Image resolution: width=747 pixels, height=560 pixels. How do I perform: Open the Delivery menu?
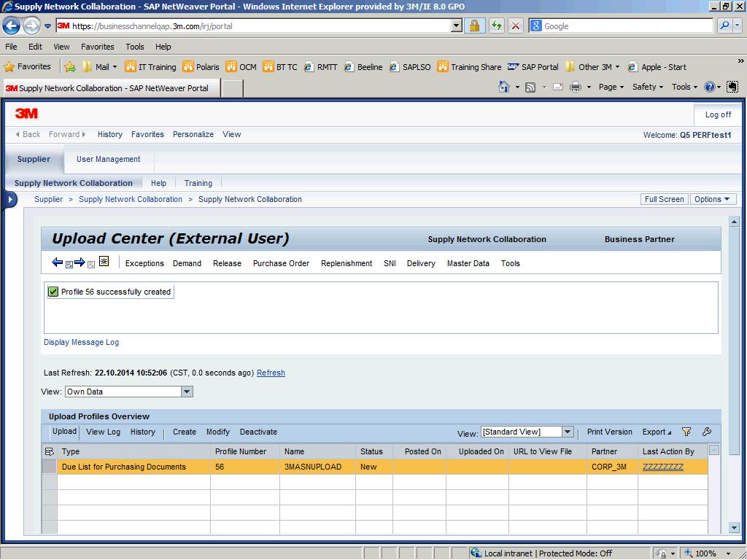point(421,263)
